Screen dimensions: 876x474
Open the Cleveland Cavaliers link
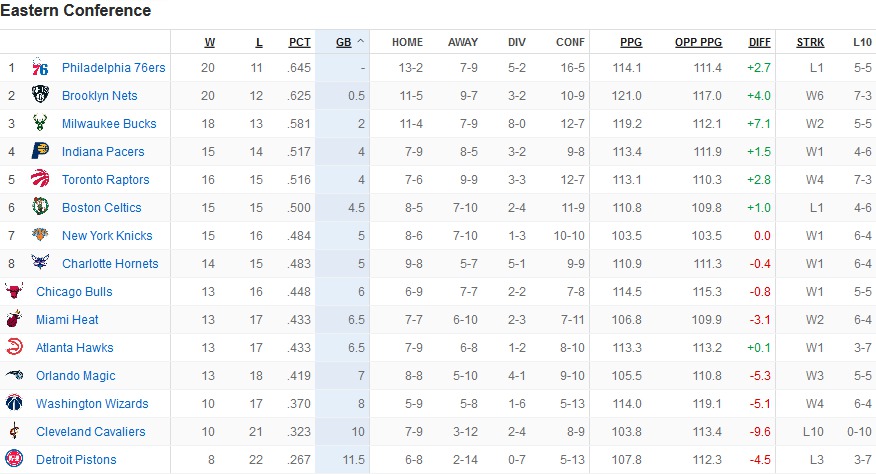(x=91, y=431)
